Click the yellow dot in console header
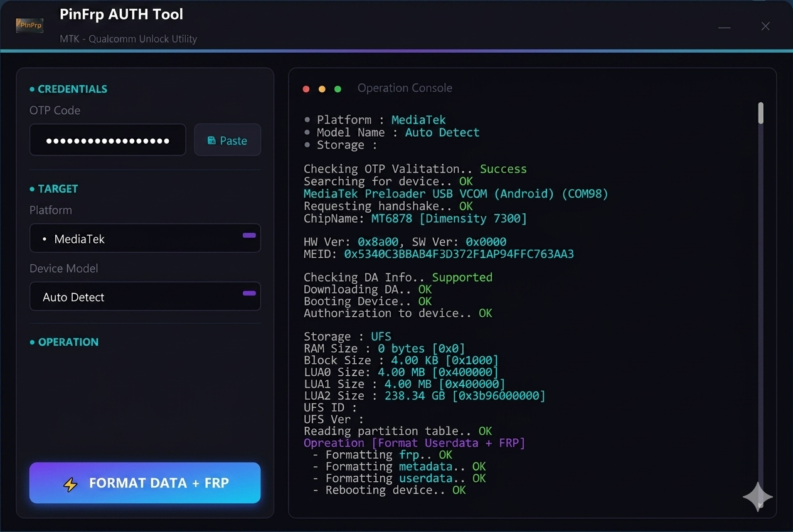The height and width of the screenshot is (532, 793). (x=322, y=89)
